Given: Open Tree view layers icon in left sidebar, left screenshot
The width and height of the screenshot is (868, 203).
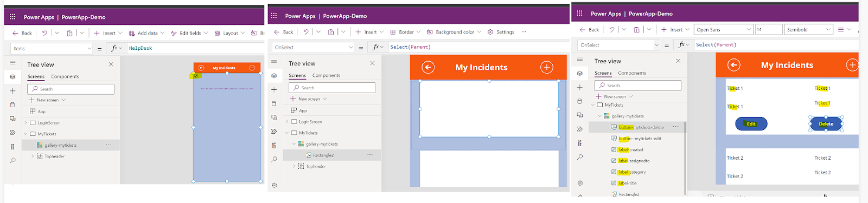Looking at the screenshot, I should coord(12,77).
